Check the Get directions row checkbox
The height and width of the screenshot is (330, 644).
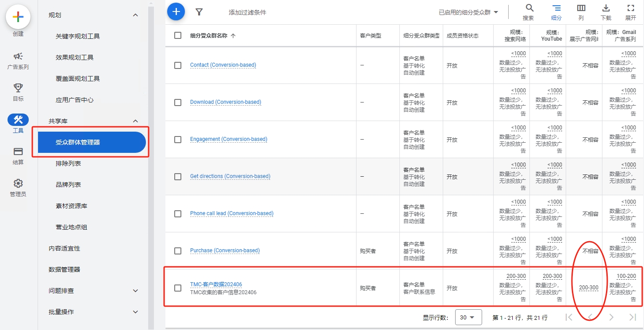click(178, 177)
